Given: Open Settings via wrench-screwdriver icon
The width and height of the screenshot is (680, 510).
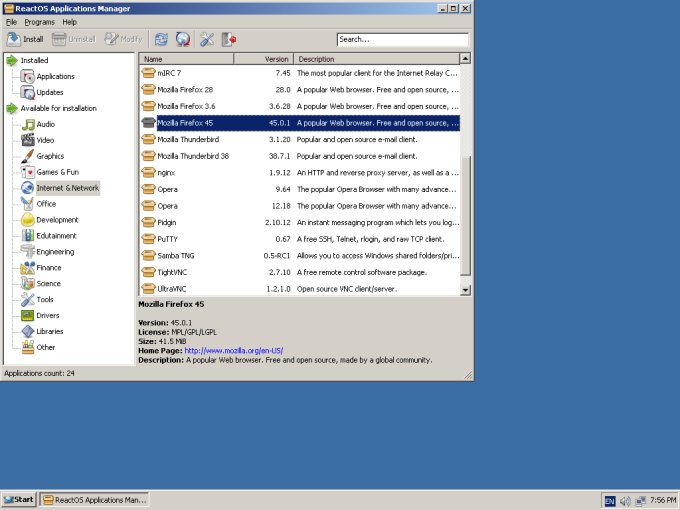Looking at the screenshot, I should point(207,39).
